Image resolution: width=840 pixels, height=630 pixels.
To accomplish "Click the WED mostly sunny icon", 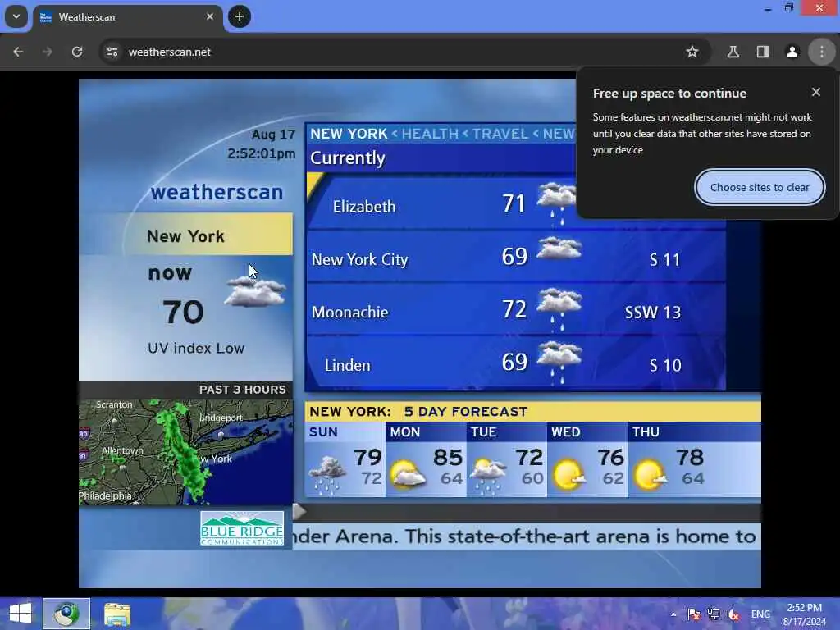I will tap(569, 474).
